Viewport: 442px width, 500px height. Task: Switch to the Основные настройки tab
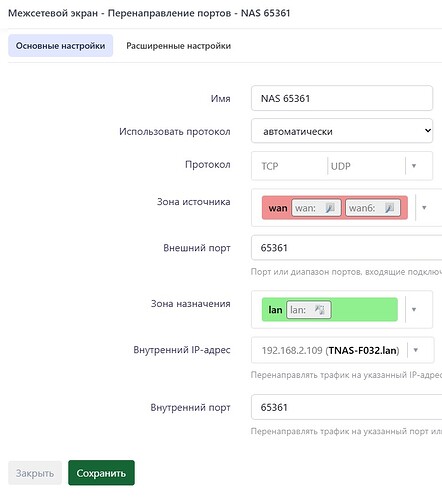60,46
